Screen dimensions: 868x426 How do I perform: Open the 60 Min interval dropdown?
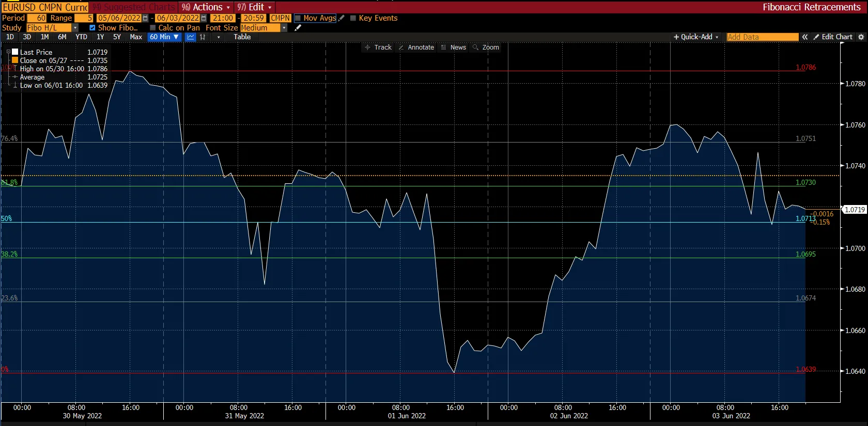164,37
